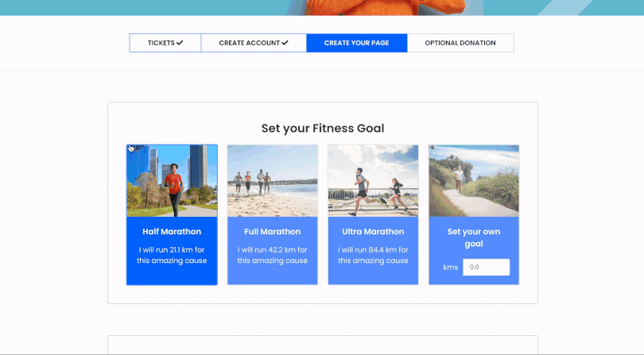Click 'I will run 84.4 km' text
This screenshot has width=644, height=355.
pyautogui.click(x=373, y=250)
